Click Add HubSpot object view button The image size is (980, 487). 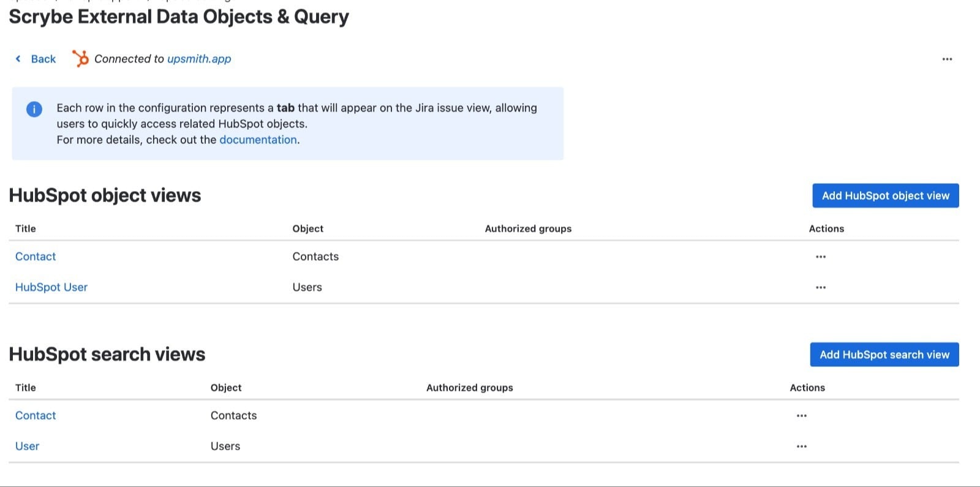886,195
